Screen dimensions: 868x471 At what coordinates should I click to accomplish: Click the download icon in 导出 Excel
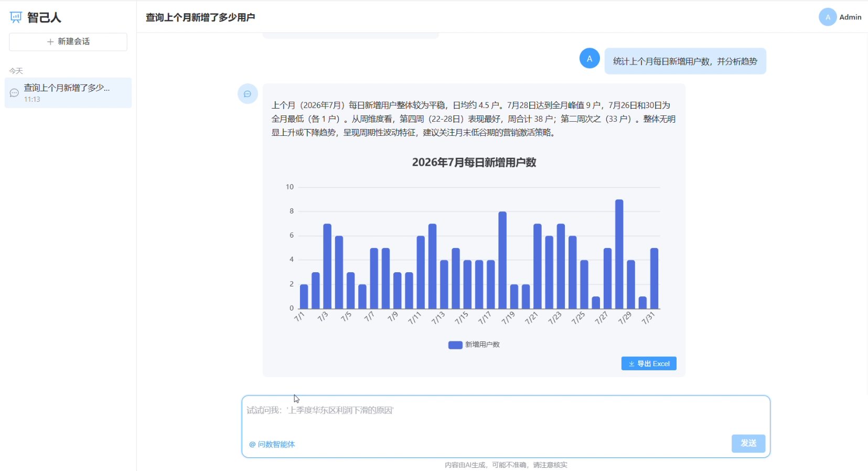pyautogui.click(x=631, y=363)
